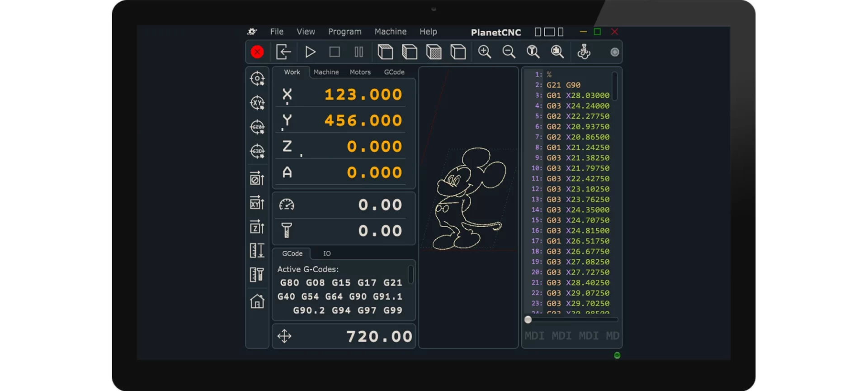The image size is (868, 391).
Task: Open the View menu
Action: pyautogui.click(x=306, y=32)
